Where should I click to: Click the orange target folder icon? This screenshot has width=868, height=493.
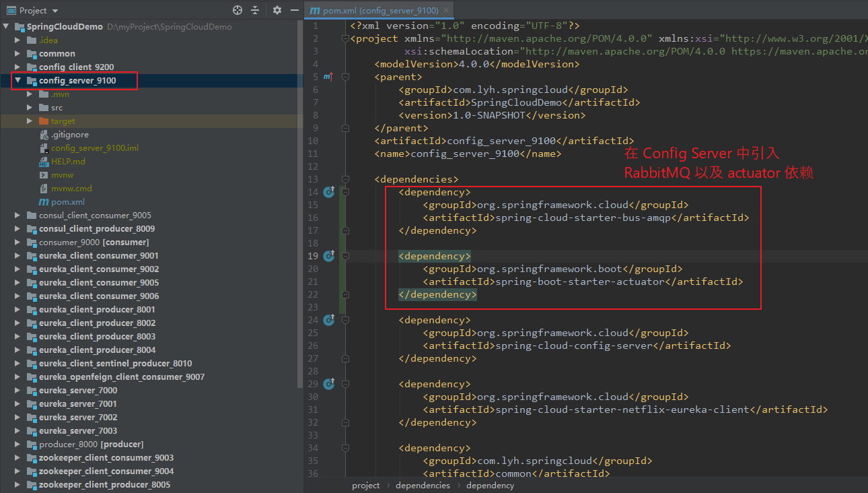[x=44, y=121]
